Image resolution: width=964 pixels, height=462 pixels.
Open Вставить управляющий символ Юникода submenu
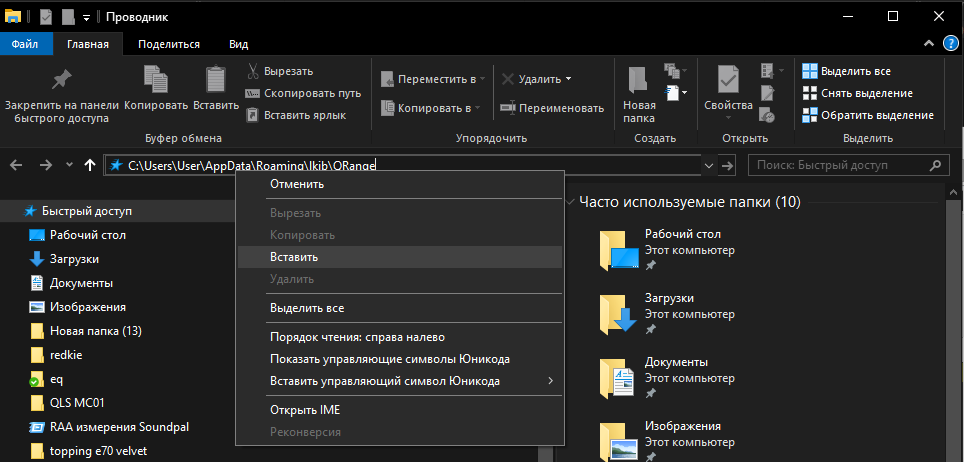click(x=400, y=381)
